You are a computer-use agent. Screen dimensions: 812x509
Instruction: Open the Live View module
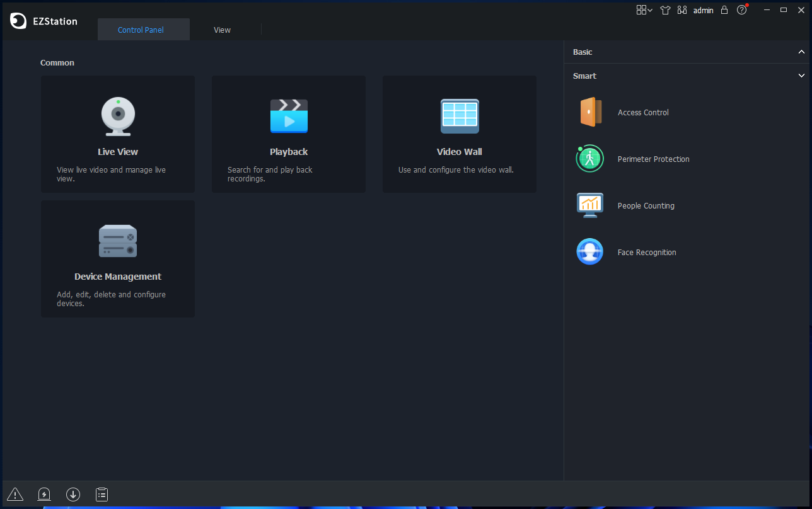point(117,134)
